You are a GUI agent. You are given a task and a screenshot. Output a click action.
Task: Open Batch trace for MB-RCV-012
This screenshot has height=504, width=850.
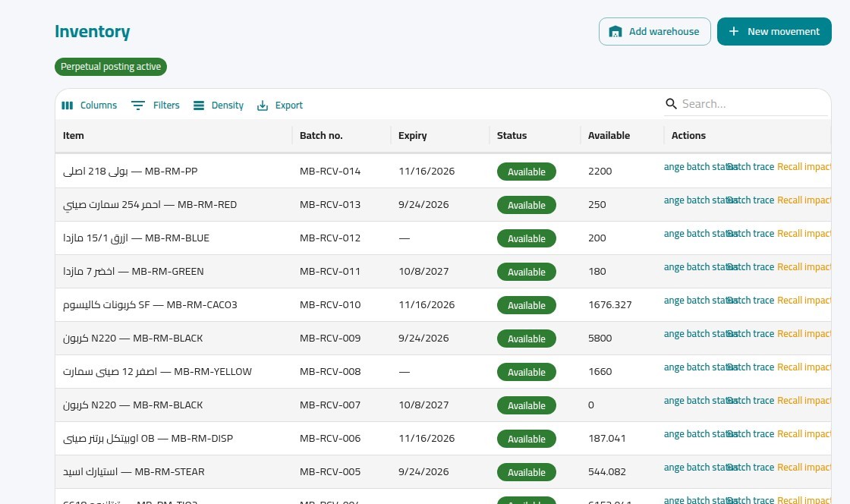point(751,234)
